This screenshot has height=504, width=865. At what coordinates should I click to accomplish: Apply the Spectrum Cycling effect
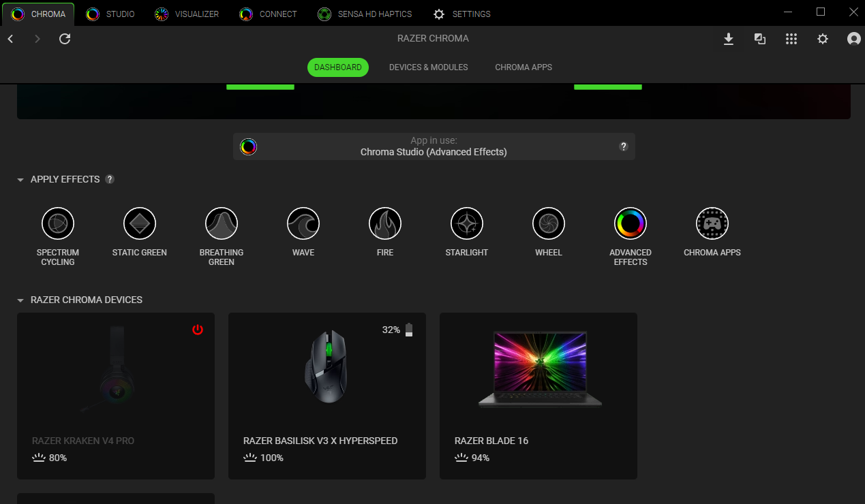pos(58,223)
